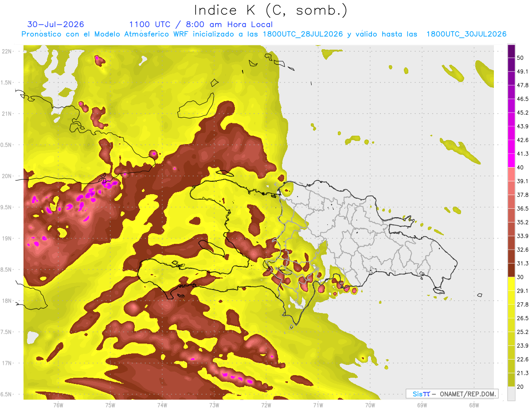Click the colorbar label "22.6"
The width and height of the screenshot is (532, 411).
click(x=522, y=359)
